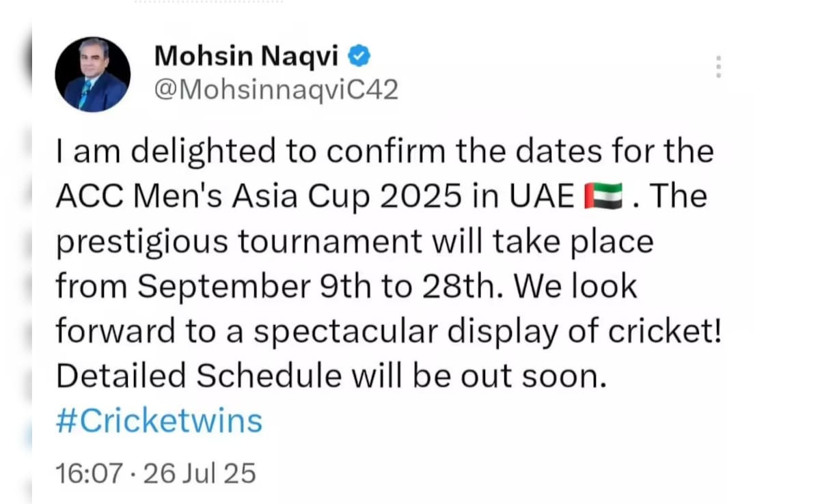Click the phrase "We look"

click(x=576, y=287)
